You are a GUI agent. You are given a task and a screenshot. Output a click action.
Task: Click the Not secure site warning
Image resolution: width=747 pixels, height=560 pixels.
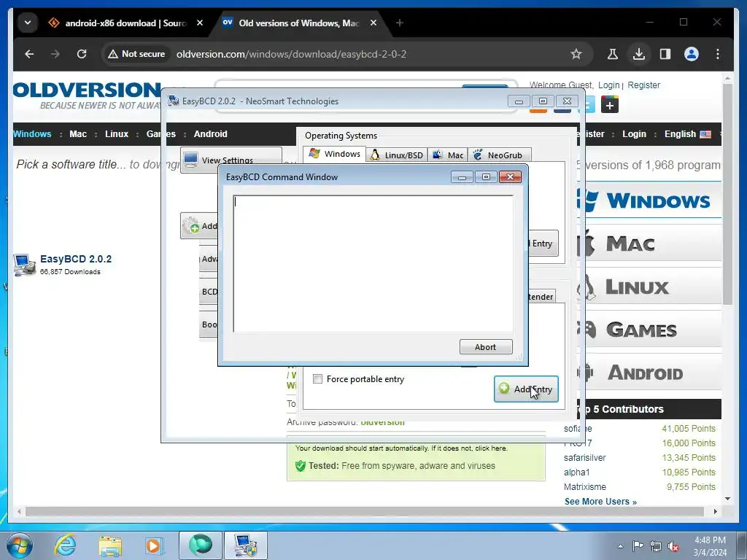coord(137,54)
